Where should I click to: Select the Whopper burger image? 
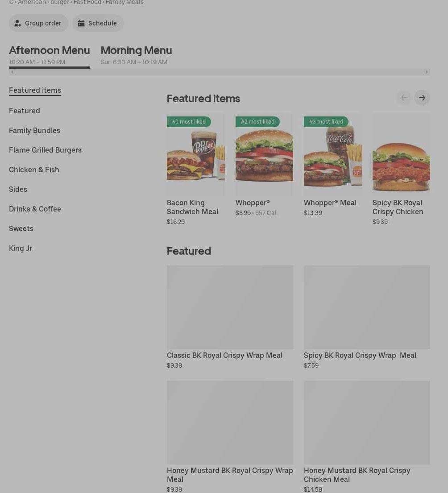click(x=264, y=154)
